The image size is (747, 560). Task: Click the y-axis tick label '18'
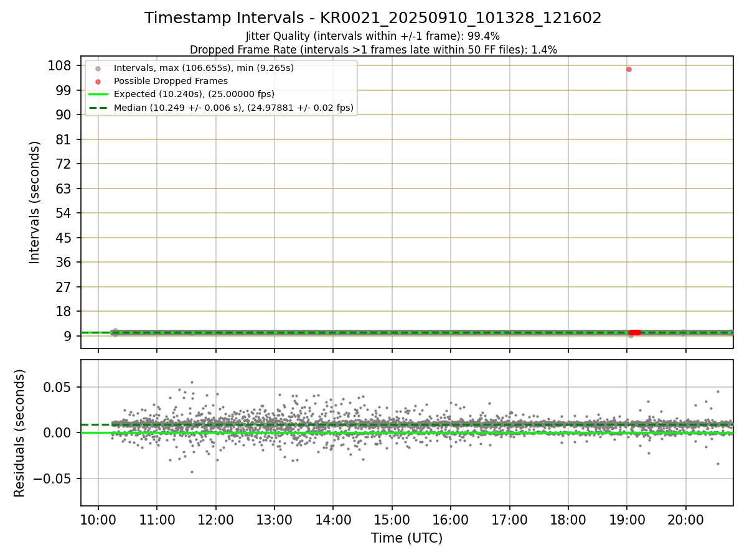63,311
